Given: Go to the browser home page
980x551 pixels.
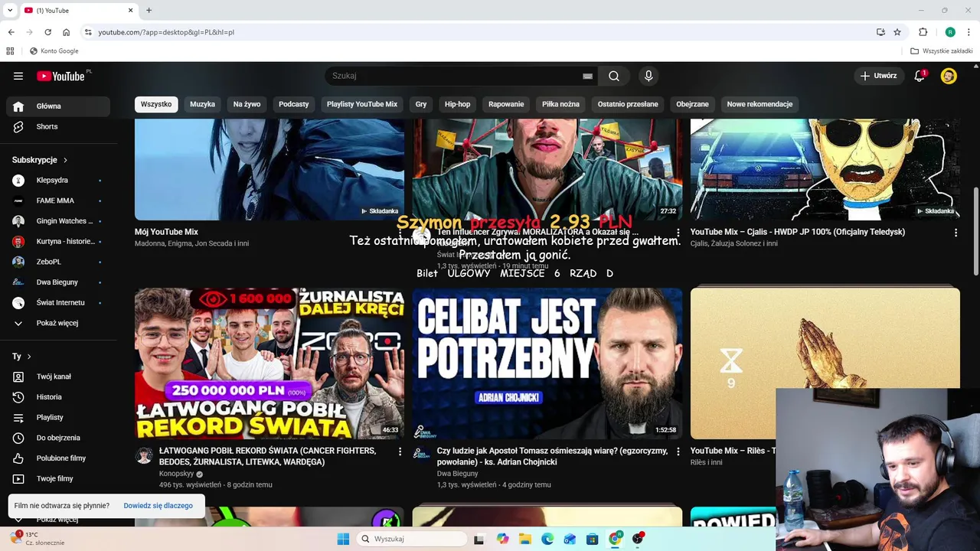Looking at the screenshot, I should point(67,32).
